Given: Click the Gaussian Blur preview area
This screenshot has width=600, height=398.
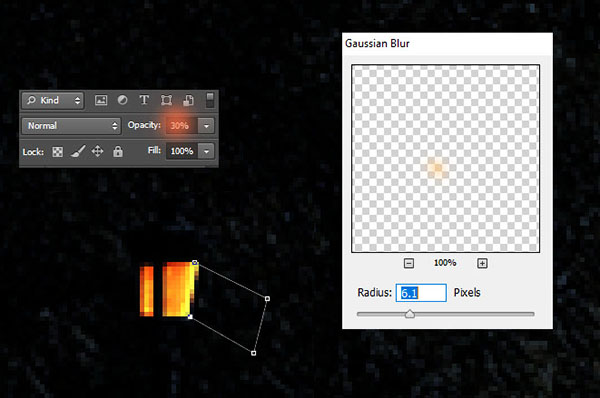Looking at the screenshot, I should click(x=445, y=158).
